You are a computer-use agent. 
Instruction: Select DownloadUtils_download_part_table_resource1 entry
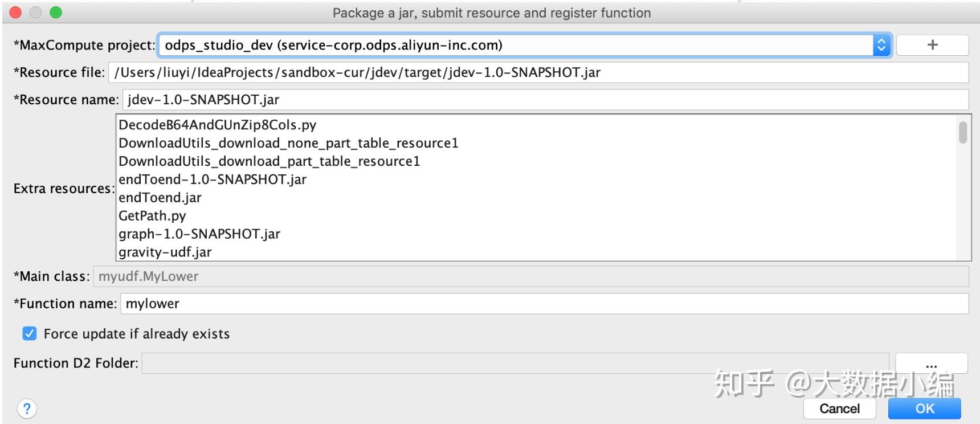tap(269, 161)
